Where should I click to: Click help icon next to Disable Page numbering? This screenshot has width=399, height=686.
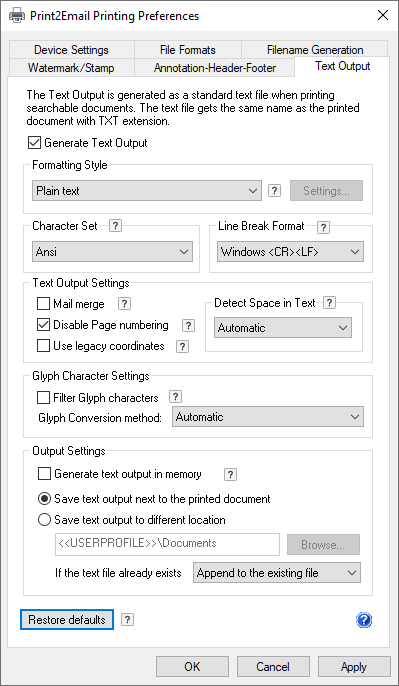188,326
